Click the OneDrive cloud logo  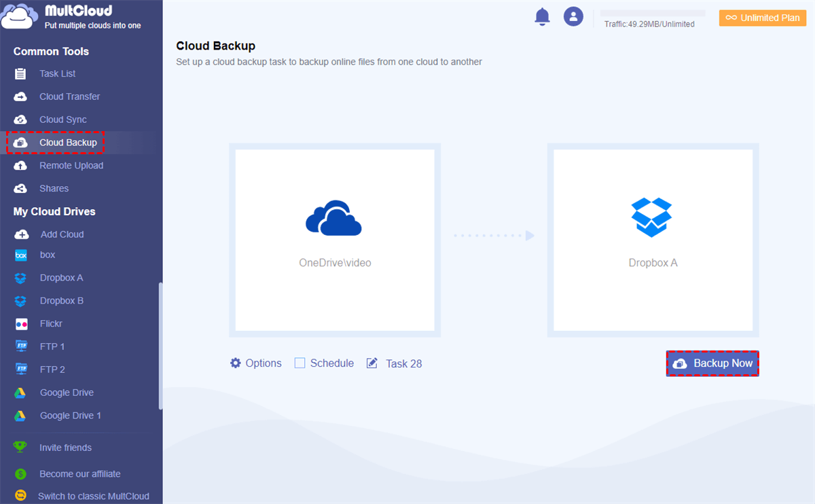333,218
